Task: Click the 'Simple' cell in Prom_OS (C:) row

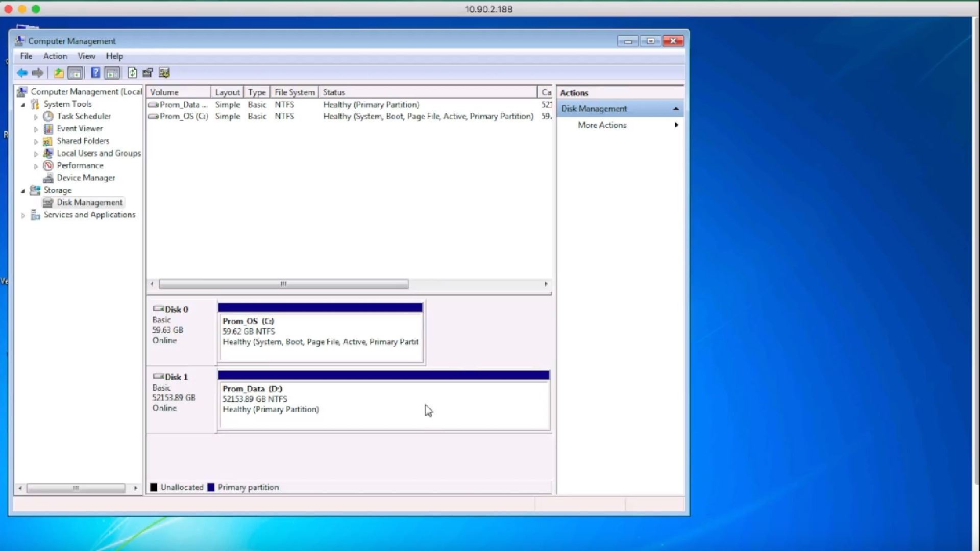Action: [x=228, y=116]
